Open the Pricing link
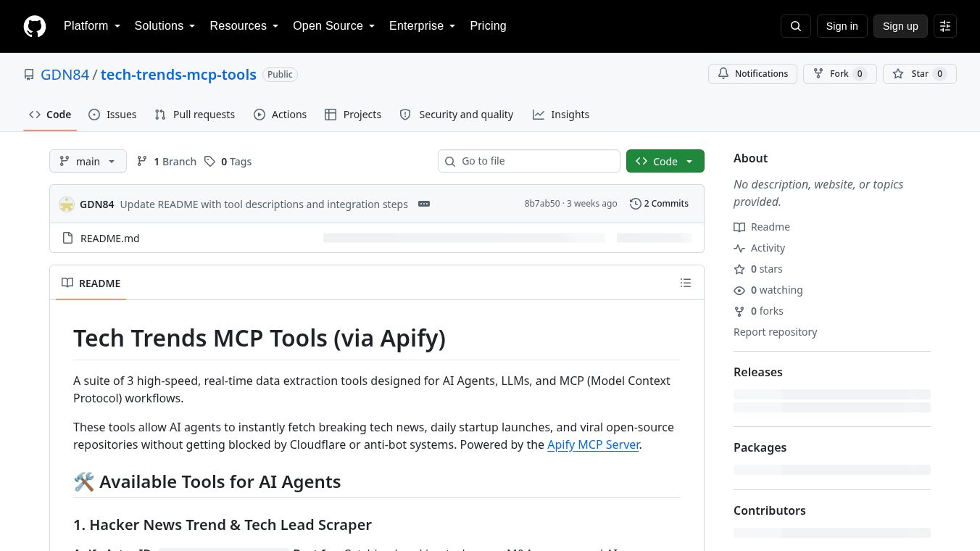Screen dimensions: 980x551 [x=488, y=26]
